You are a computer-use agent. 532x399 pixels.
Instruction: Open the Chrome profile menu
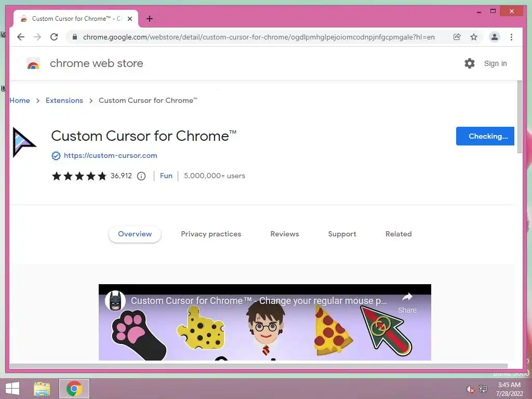click(x=495, y=37)
